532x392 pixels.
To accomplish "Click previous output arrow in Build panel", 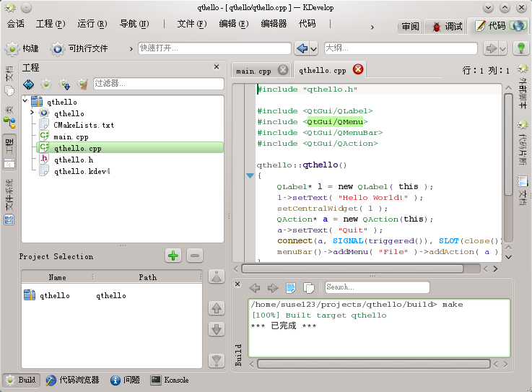I will tap(255, 288).
